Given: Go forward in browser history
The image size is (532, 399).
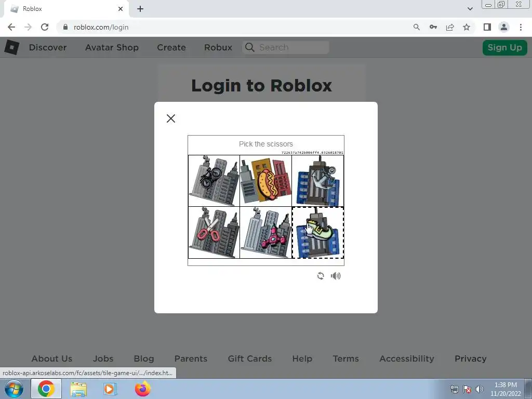Looking at the screenshot, I should click(28, 27).
